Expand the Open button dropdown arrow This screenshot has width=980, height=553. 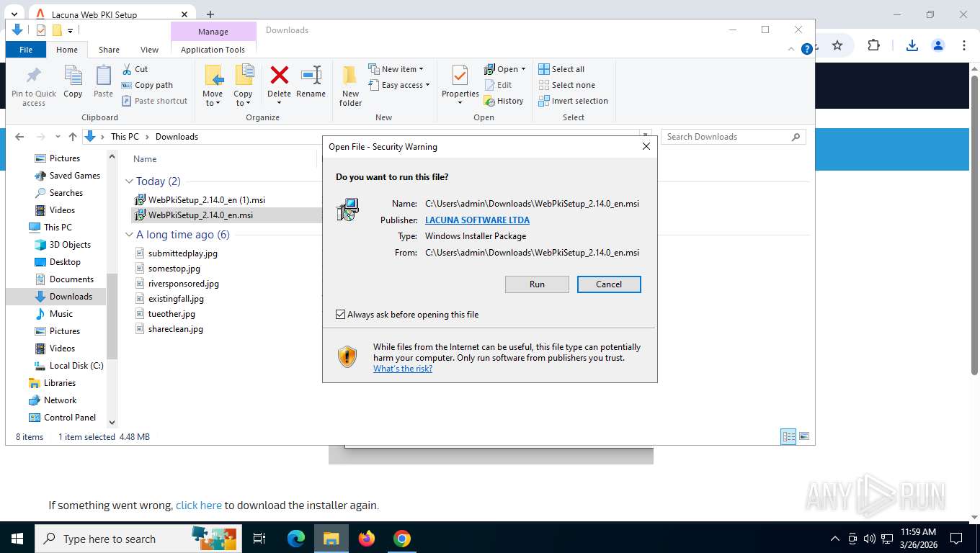[523, 69]
